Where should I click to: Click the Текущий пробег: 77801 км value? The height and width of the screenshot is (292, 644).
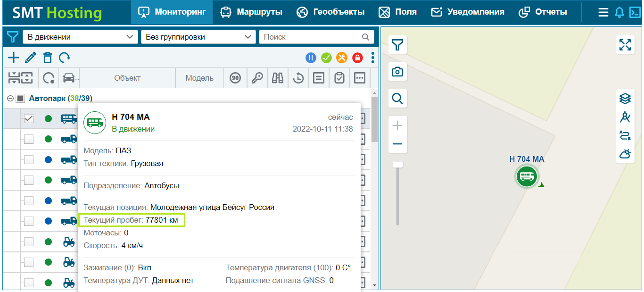point(132,220)
